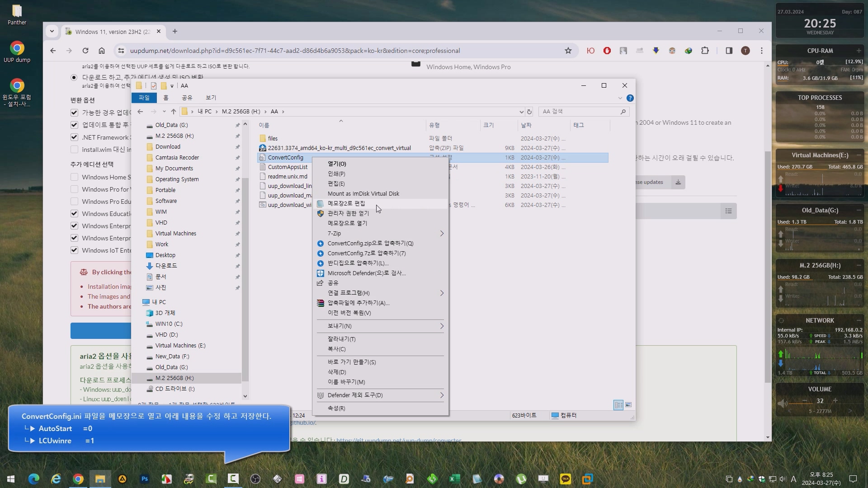Uncheck Windows IoT Enterprise edition
This screenshot has height=488, width=868.
click(x=75, y=250)
